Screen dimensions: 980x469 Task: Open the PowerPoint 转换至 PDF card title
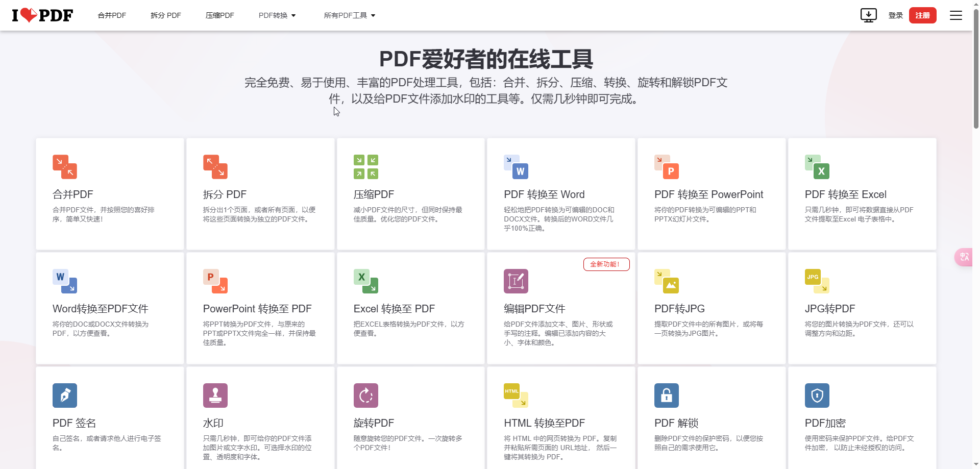pos(257,309)
